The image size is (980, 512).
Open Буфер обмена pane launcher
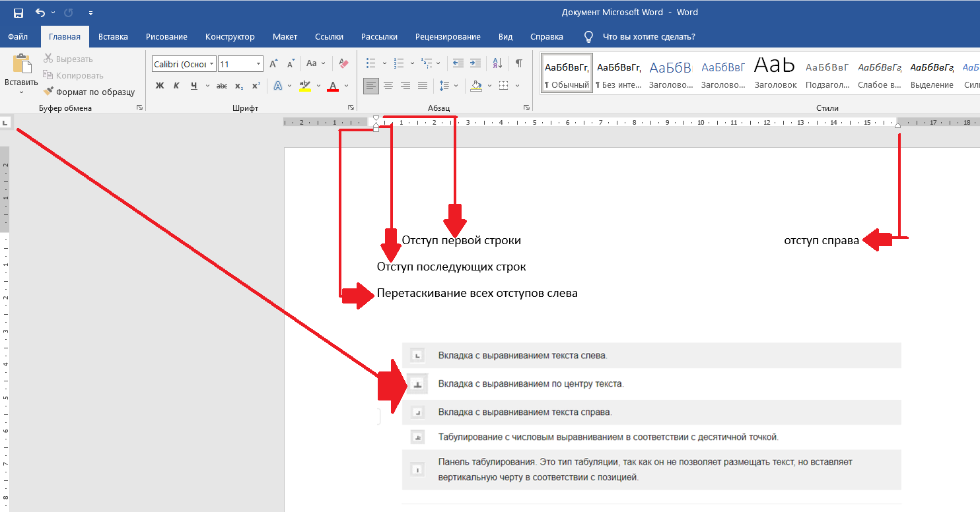139,108
